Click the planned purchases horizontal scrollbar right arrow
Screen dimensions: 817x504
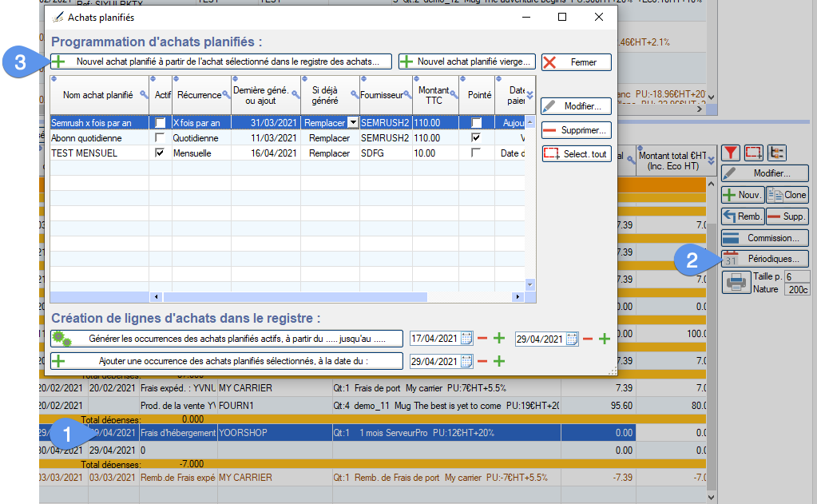click(518, 297)
